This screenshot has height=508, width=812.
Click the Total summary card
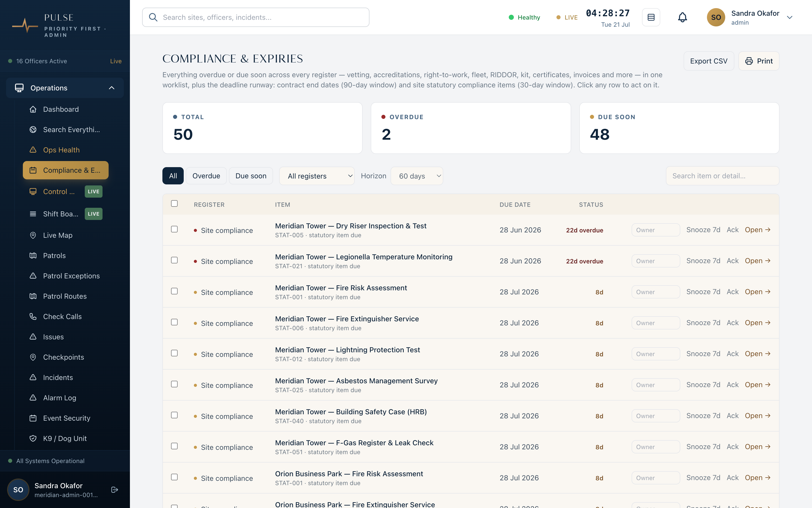click(262, 128)
